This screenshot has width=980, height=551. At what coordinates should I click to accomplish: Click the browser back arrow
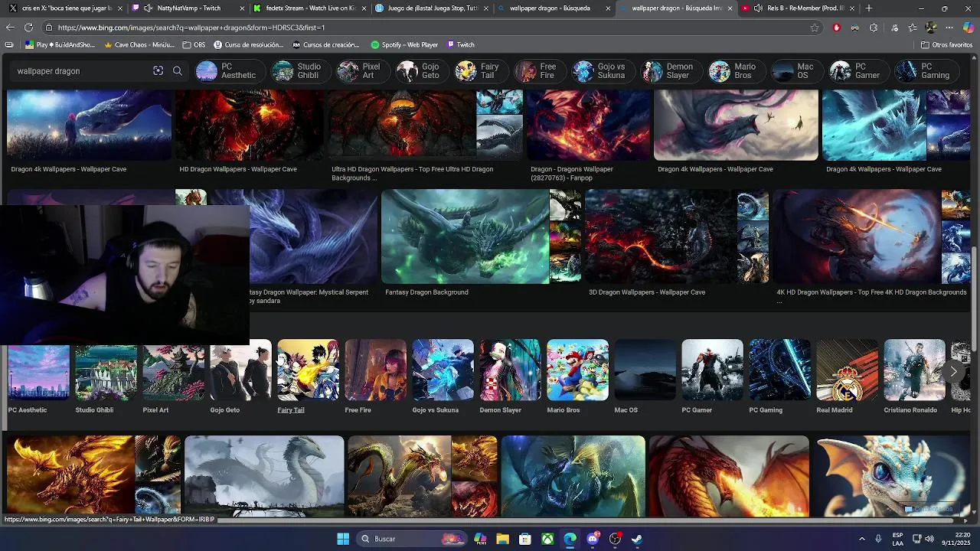(10, 28)
